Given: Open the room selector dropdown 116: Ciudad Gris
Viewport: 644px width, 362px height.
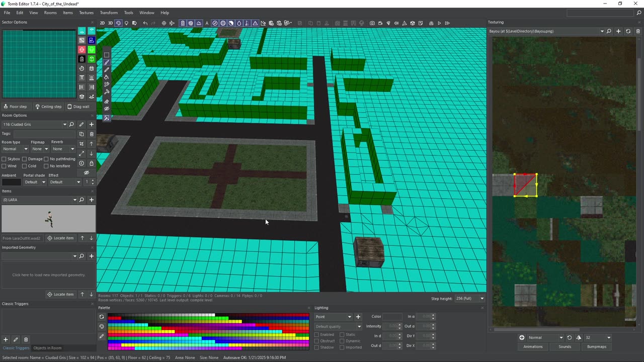Looking at the screenshot, I should (x=35, y=124).
